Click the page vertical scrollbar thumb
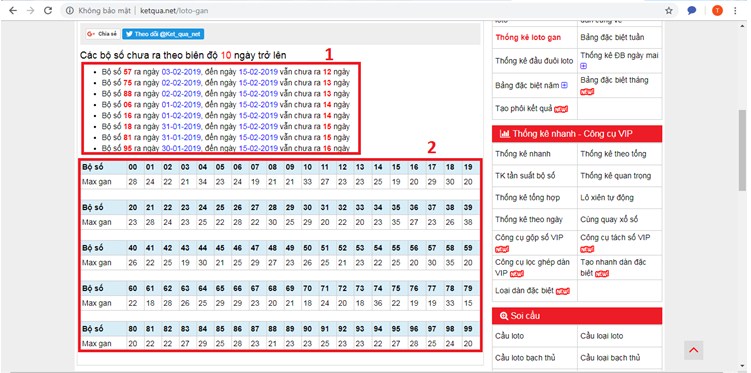The image size is (751, 373). (x=742, y=150)
